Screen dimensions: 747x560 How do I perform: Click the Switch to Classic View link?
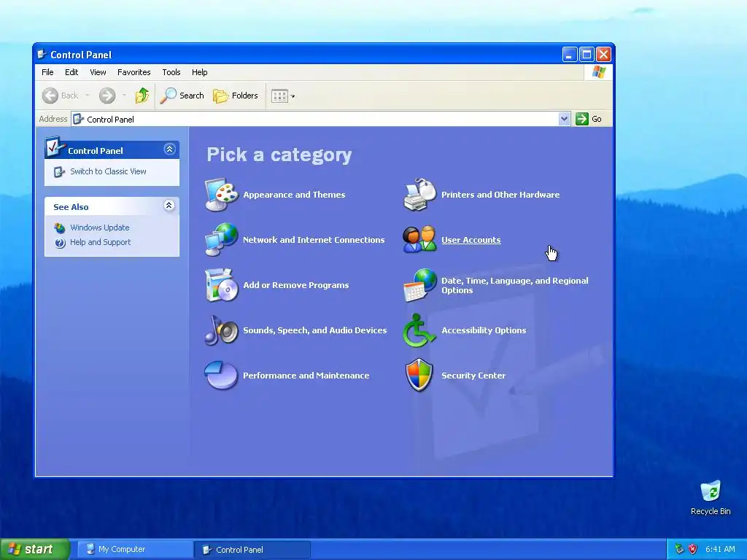[108, 171]
